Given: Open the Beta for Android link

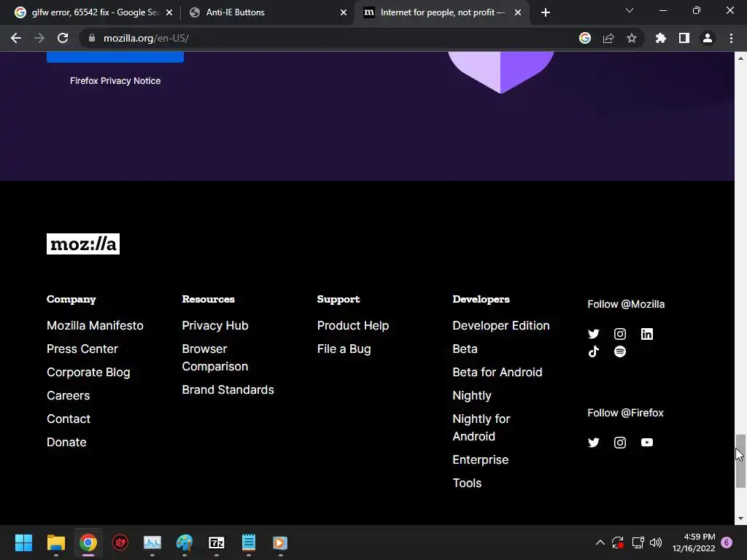Looking at the screenshot, I should pos(498,372).
